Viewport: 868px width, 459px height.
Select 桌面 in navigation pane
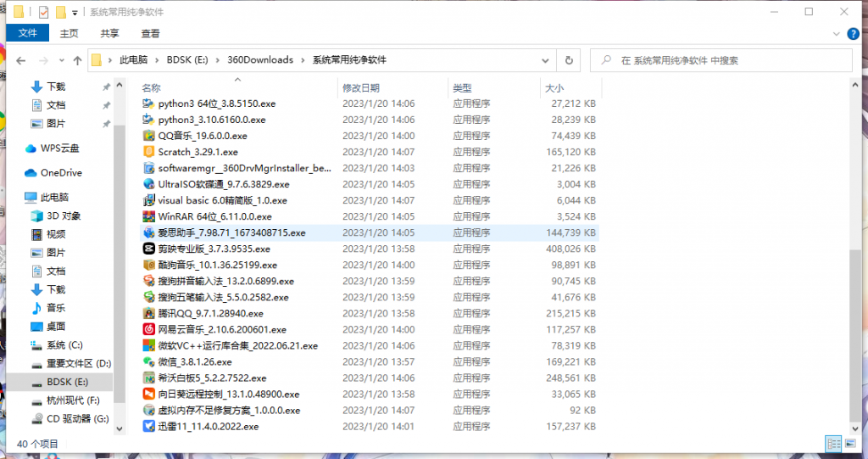click(x=48, y=326)
